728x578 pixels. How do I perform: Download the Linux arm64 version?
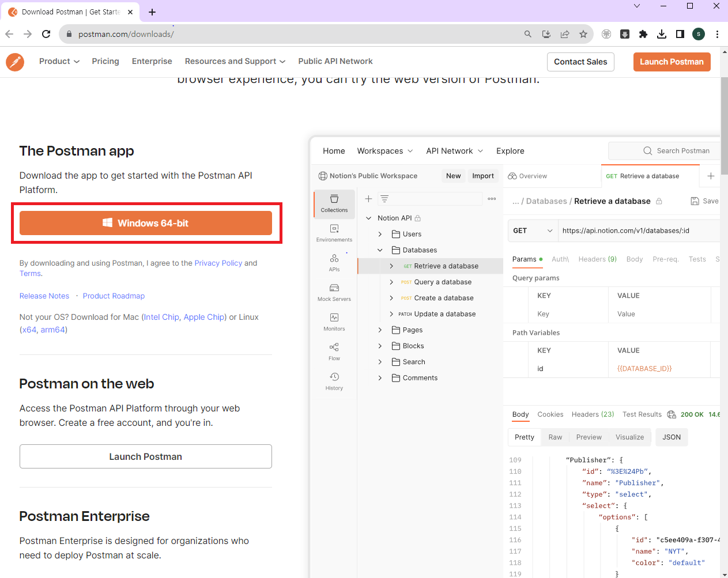coord(52,330)
